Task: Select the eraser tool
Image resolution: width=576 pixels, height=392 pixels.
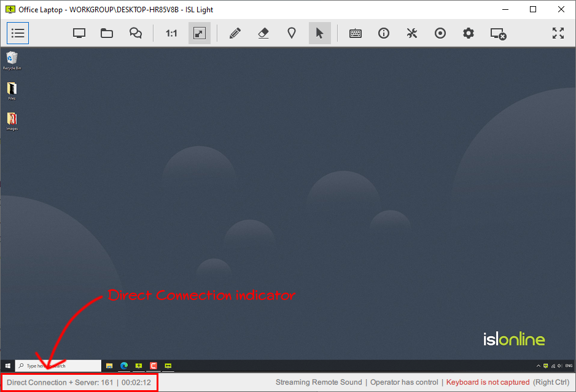Action: 263,33
